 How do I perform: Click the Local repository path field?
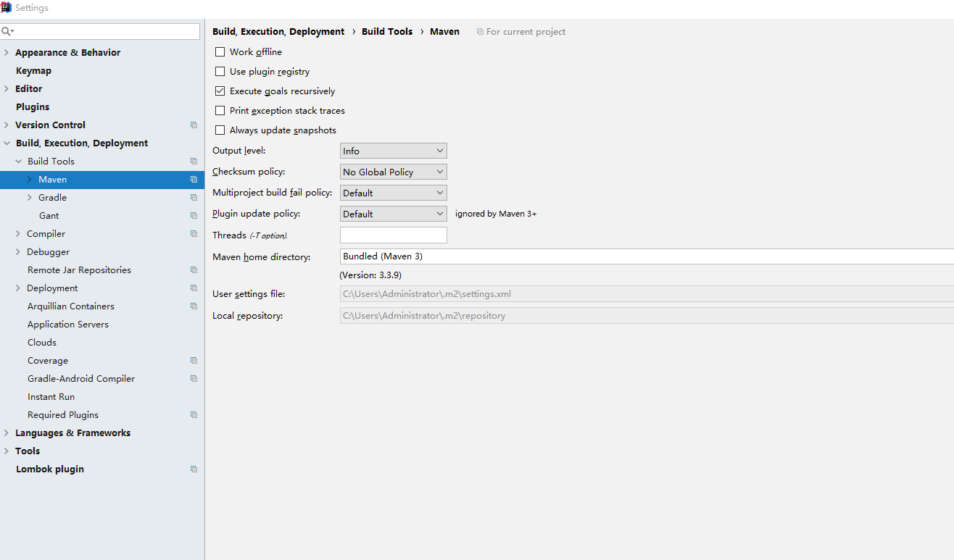pos(647,316)
